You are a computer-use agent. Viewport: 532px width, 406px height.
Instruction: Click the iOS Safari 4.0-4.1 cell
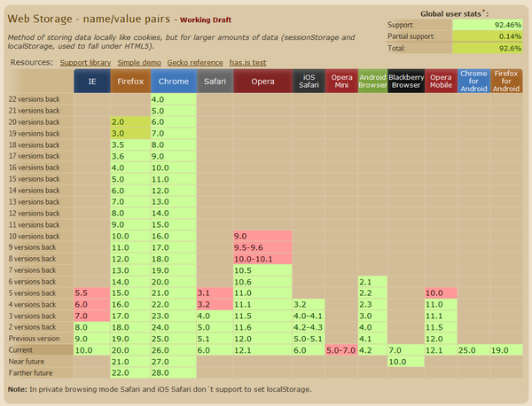click(309, 316)
